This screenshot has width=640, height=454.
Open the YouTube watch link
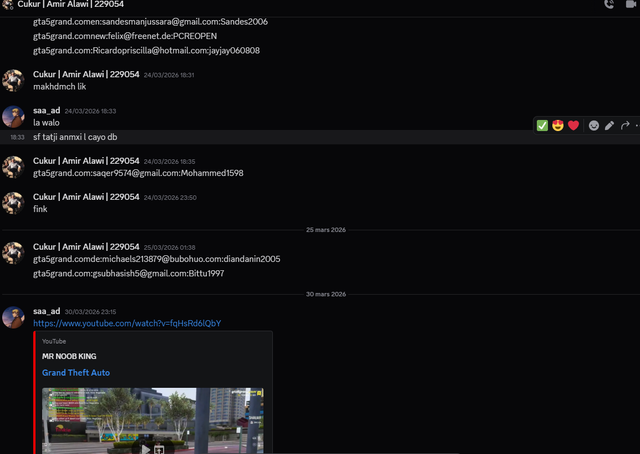(x=127, y=323)
